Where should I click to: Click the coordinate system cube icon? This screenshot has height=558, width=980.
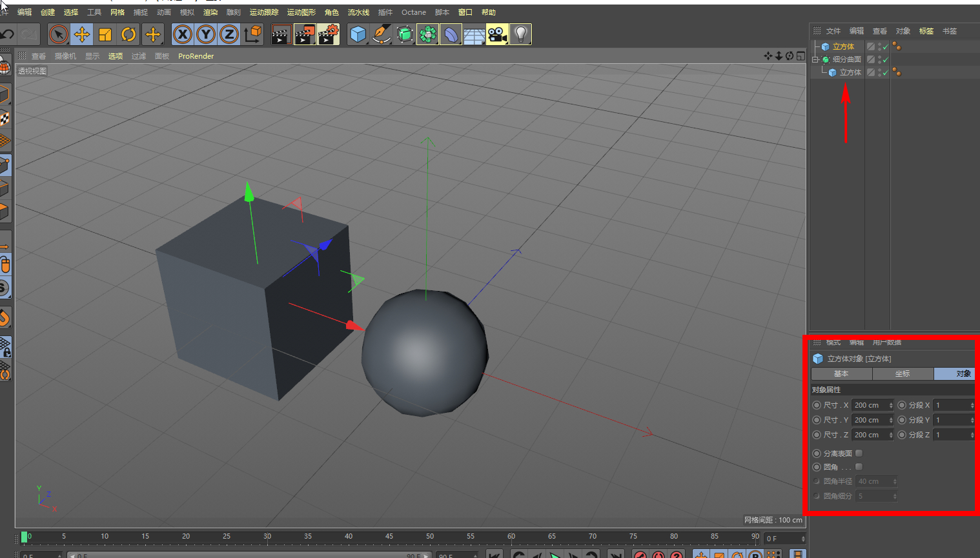[x=253, y=34]
